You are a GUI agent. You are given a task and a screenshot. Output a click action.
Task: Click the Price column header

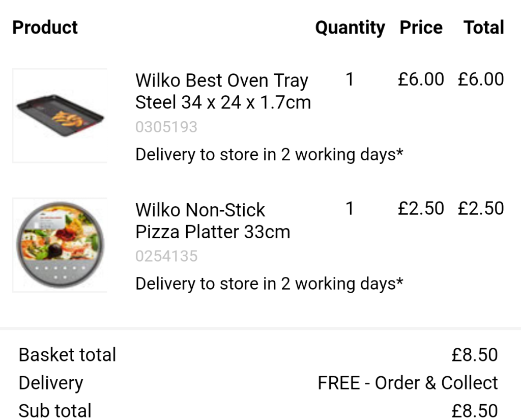click(421, 27)
